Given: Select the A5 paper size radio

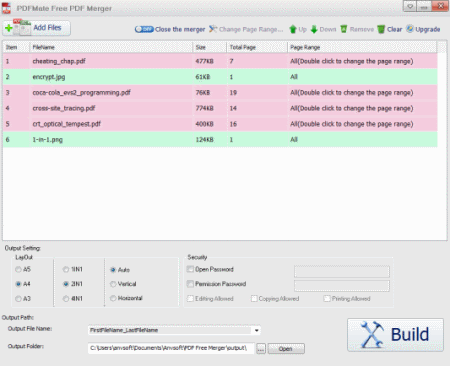Looking at the screenshot, I should pyautogui.click(x=18, y=269).
